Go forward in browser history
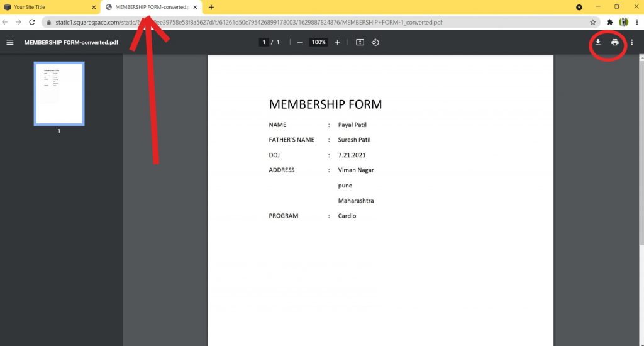Screen dimensions: 644x346 click(18, 22)
